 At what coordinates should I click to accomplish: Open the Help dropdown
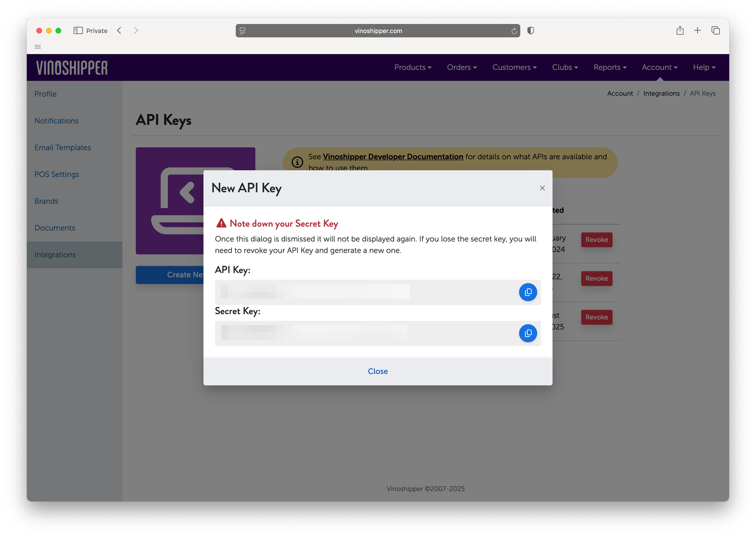coord(704,67)
